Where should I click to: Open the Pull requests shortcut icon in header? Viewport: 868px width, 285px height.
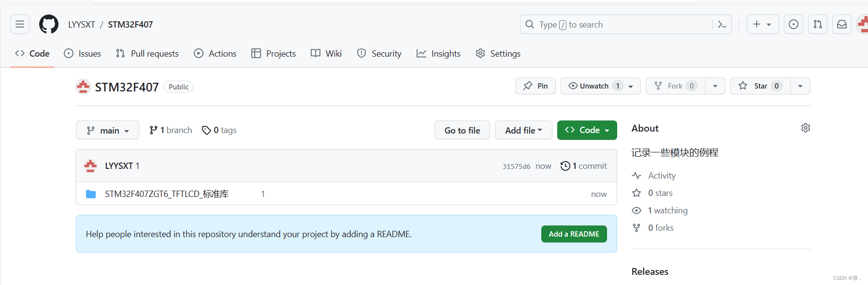click(818, 24)
